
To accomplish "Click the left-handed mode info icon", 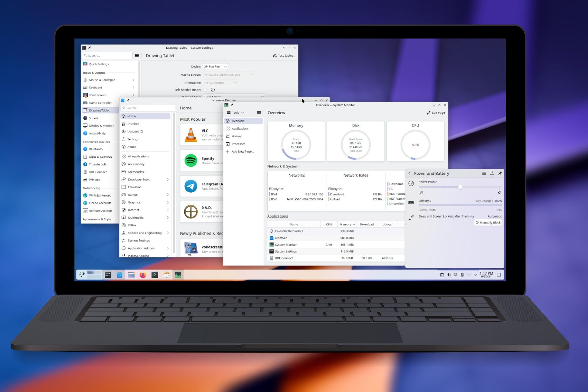I will (213, 90).
